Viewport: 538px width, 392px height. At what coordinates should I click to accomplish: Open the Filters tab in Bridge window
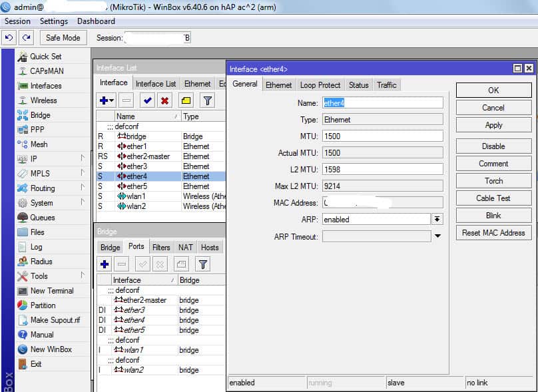tap(161, 248)
